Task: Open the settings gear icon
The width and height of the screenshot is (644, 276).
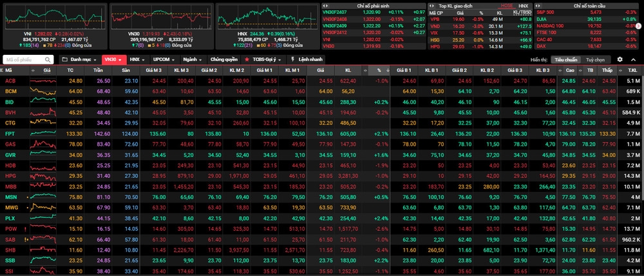Action: tap(620, 59)
